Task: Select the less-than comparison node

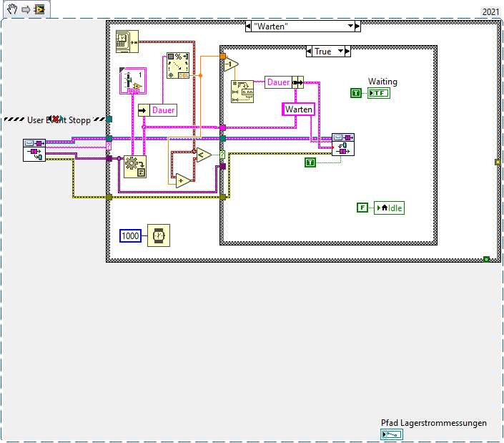Action: tap(204, 155)
